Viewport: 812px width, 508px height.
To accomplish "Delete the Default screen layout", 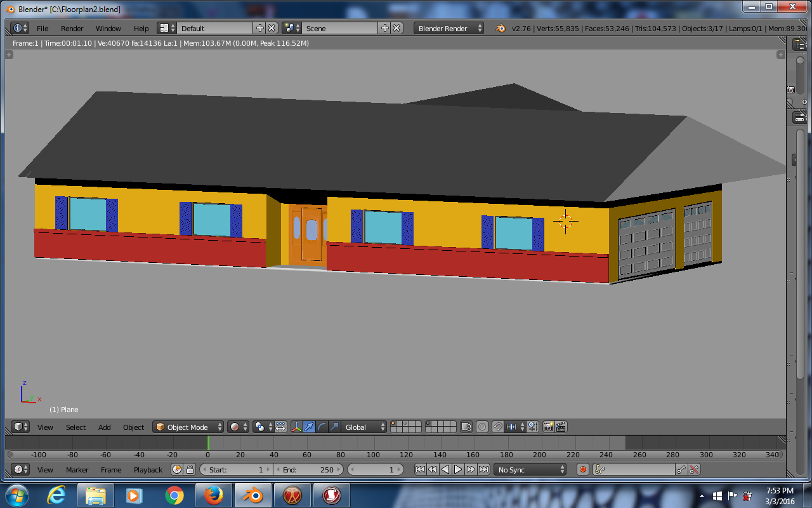I will pyautogui.click(x=272, y=28).
